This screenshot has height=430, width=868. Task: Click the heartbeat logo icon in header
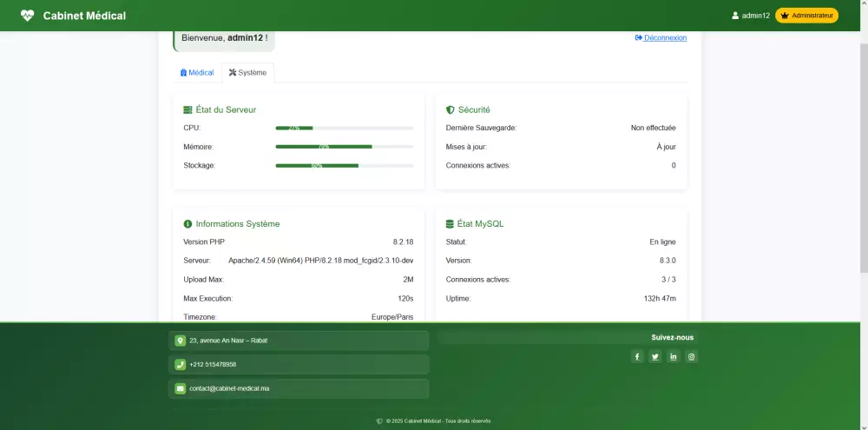[x=27, y=16]
